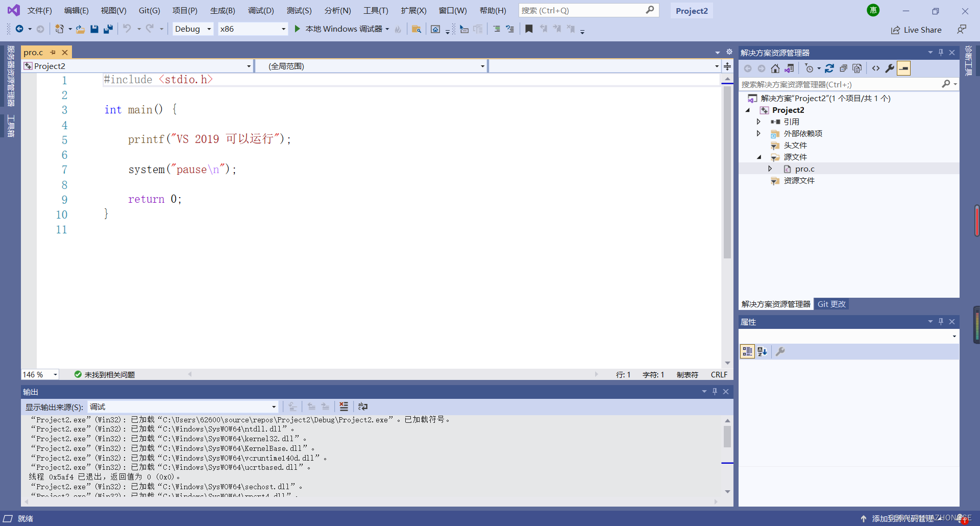Click the Undo icon in the toolbar
980x526 pixels.
[x=128, y=29]
